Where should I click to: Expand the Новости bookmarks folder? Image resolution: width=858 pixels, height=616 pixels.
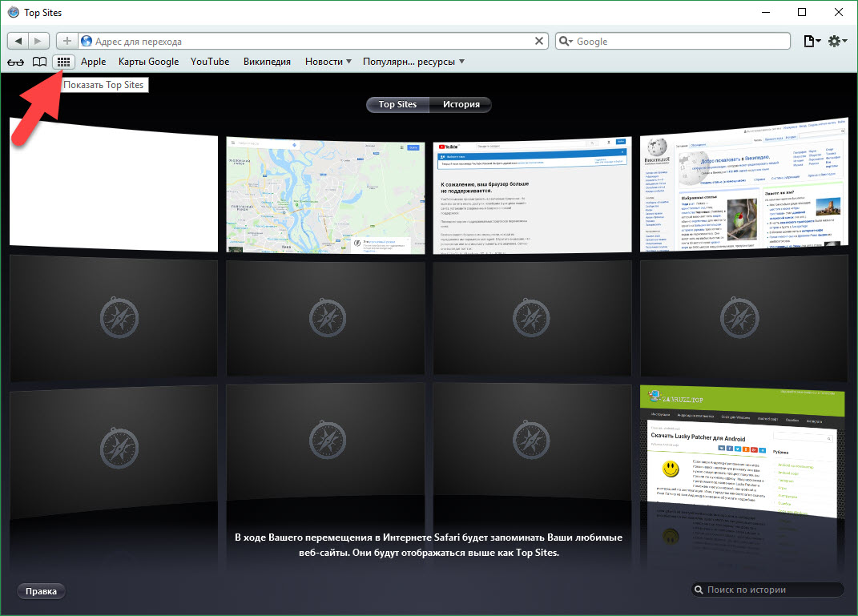point(328,62)
